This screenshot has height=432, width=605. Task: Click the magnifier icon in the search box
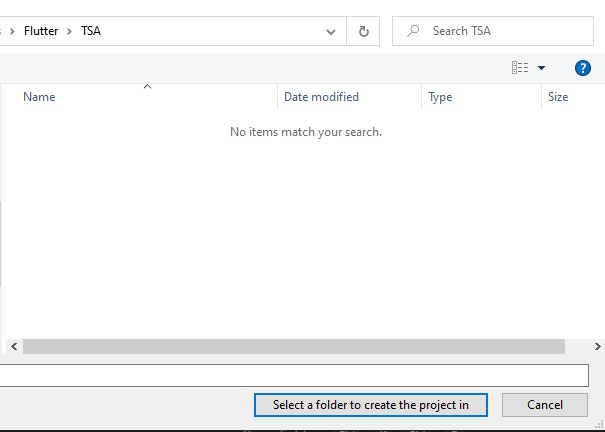pos(413,31)
